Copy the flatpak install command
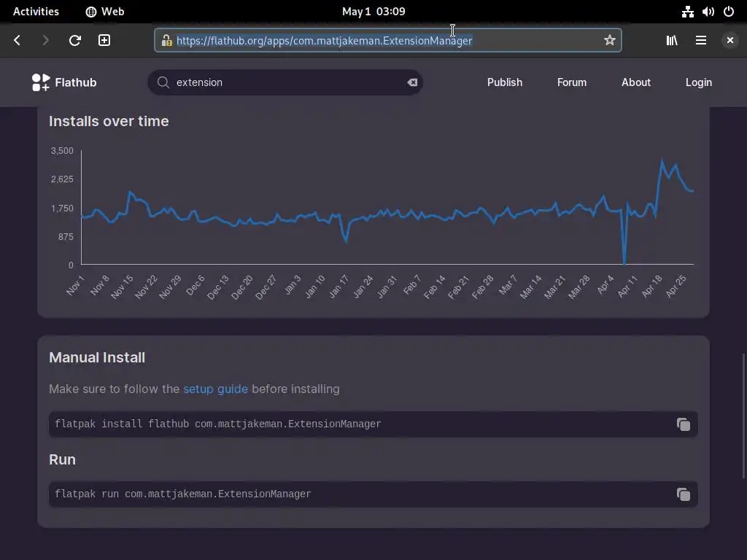Screen dimensions: 747x560 pyautogui.click(x=683, y=424)
